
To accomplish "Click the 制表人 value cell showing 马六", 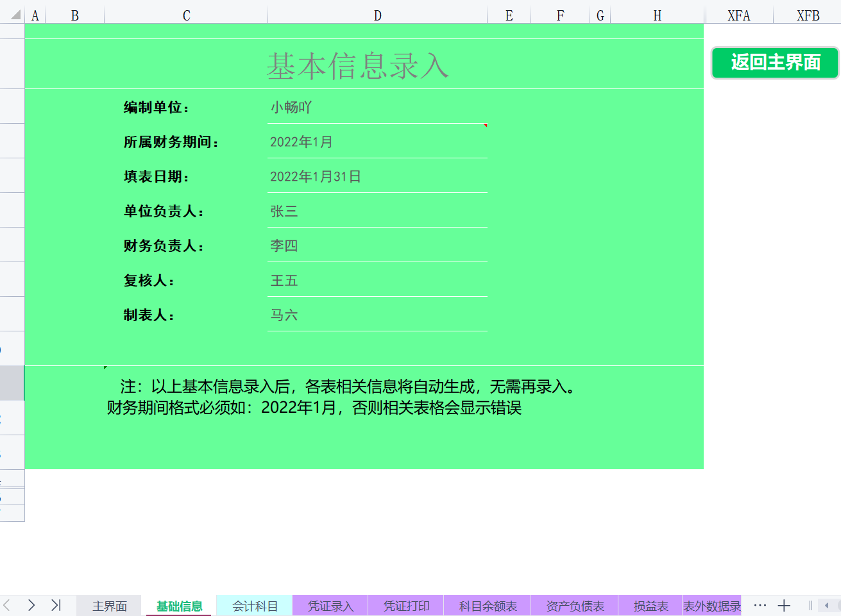I will 377,315.
